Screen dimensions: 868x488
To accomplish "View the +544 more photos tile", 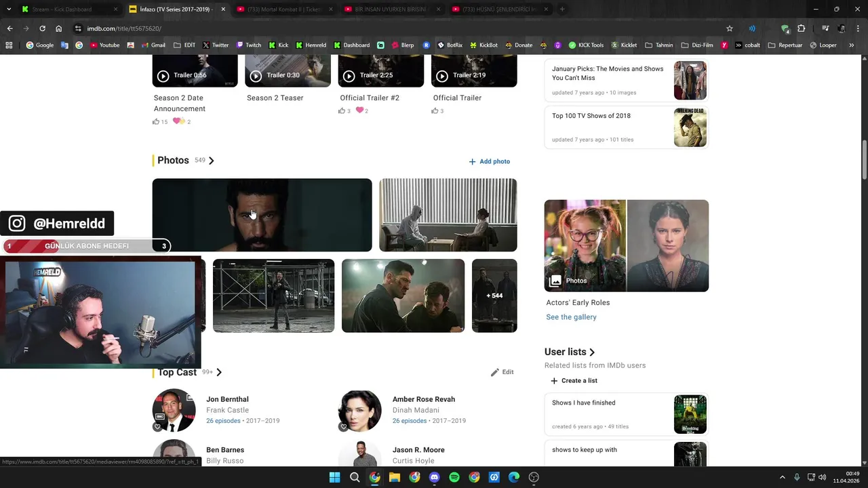I will [494, 296].
